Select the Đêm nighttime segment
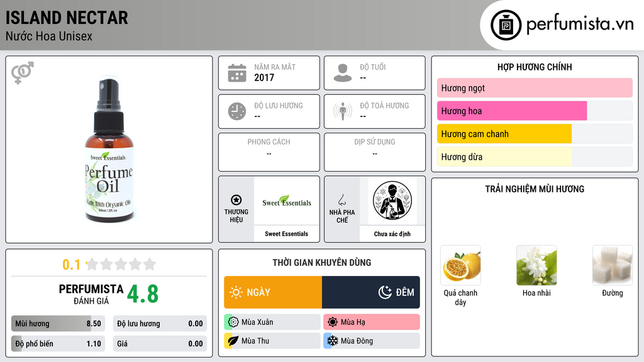This screenshot has height=362, width=644. (x=371, y=292)
